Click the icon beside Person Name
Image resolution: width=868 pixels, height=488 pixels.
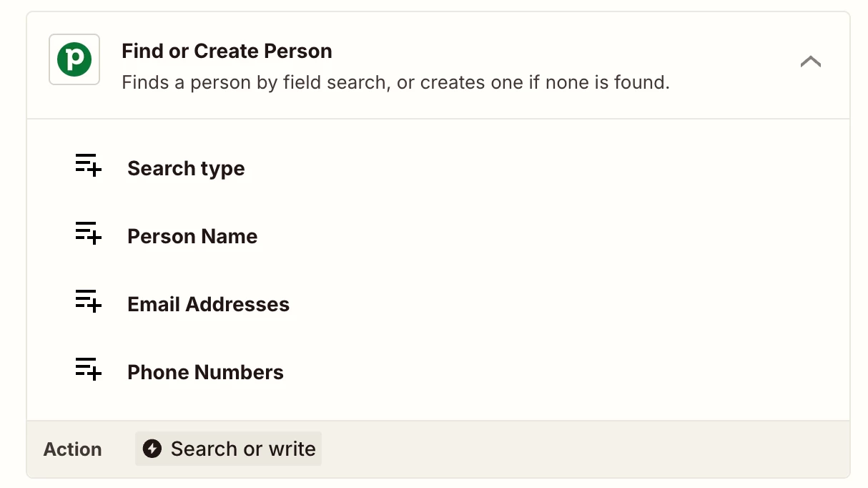pos(89,233)
